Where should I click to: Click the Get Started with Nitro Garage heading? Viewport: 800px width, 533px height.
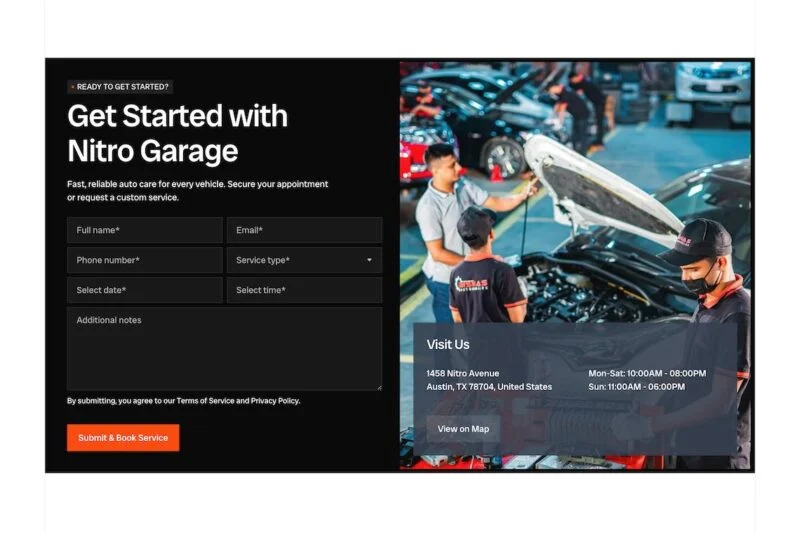(178, 133)
